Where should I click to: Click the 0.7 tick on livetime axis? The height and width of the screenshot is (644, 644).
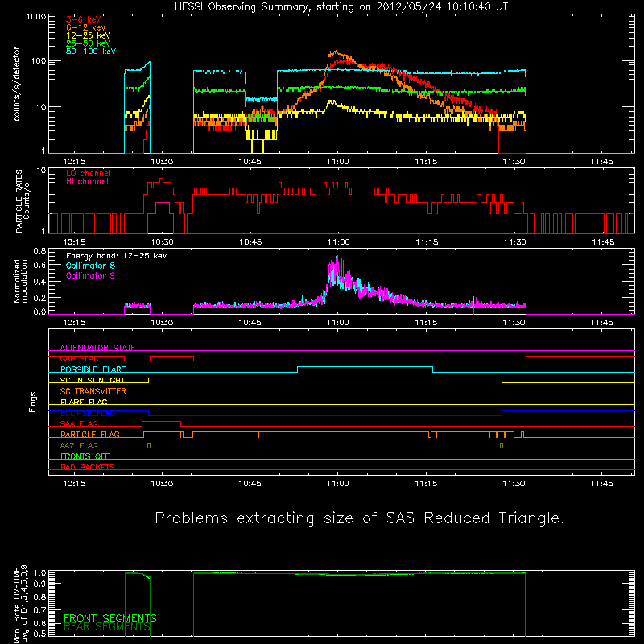pos(41,610)
